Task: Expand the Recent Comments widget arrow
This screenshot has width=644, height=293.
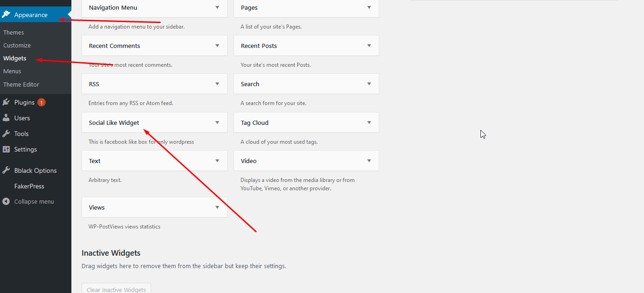Action: pyautogui.click(x=217, y=46)
